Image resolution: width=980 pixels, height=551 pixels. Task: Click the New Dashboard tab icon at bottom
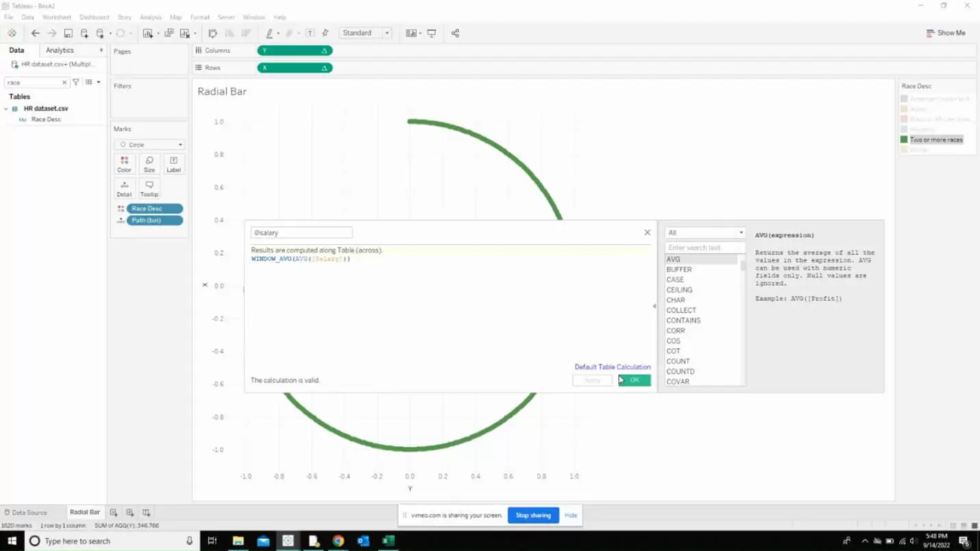[130, 512]
